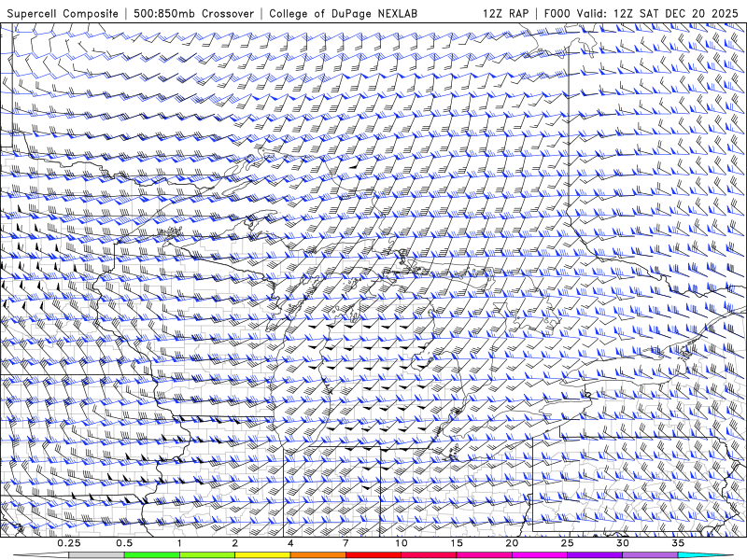Click the '35' legend value

pos(678,543)
